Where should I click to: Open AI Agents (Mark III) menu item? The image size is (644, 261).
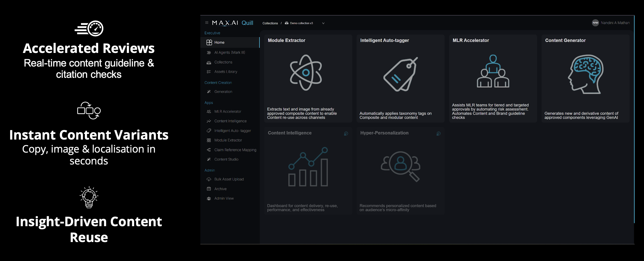229,53
